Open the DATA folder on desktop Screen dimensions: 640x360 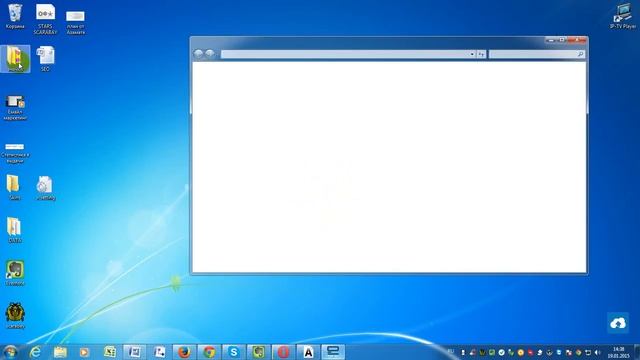click(15, 230)
